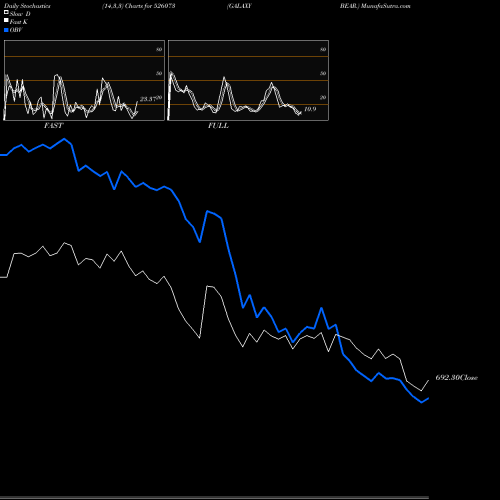Click the blue OBV legend swatch
The image size is (500, 500).
point(6,30)
